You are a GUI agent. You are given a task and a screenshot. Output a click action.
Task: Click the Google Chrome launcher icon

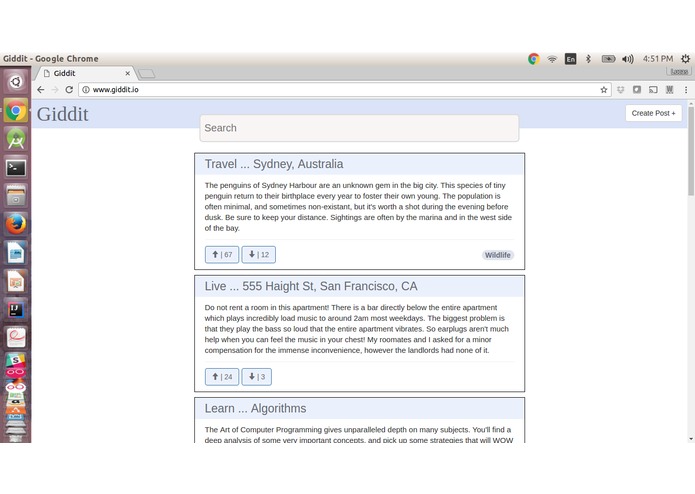pyautogui.click(x=16, y=110)
